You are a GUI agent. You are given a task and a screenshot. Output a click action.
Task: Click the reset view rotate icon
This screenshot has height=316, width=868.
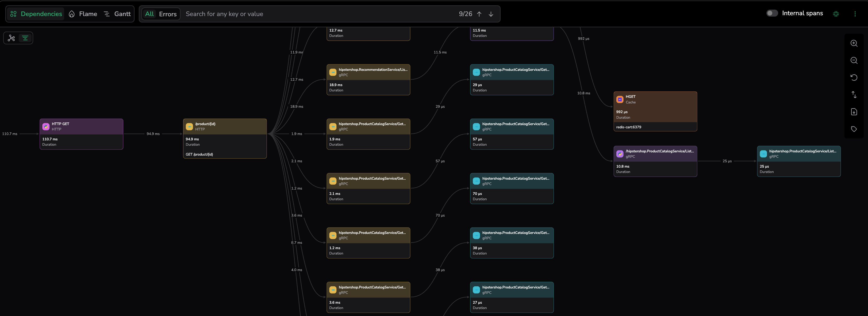point(854,78)
